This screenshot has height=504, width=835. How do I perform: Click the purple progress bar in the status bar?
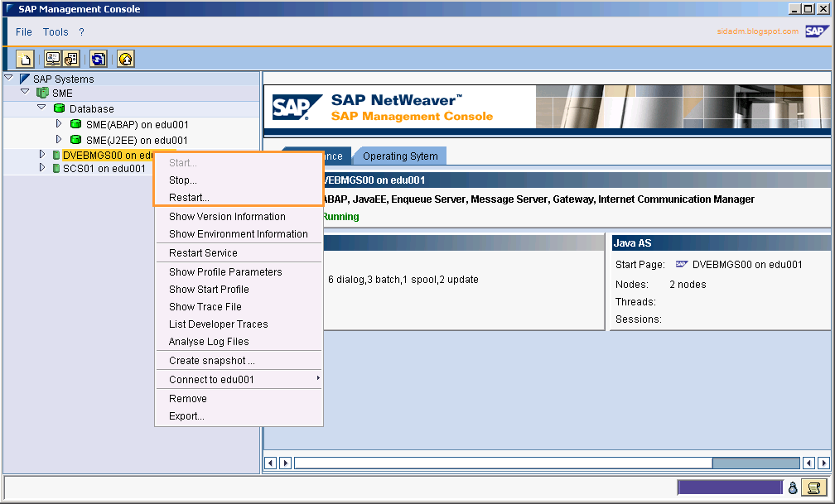pos(729,487)
